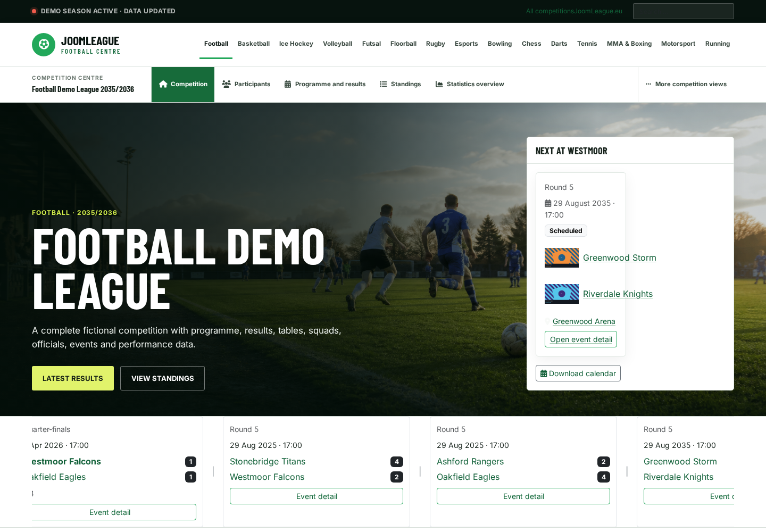Click the Ashford Rangers team name
The height and width of the screenshot is (532, 766).
click(x=470, y=462)
